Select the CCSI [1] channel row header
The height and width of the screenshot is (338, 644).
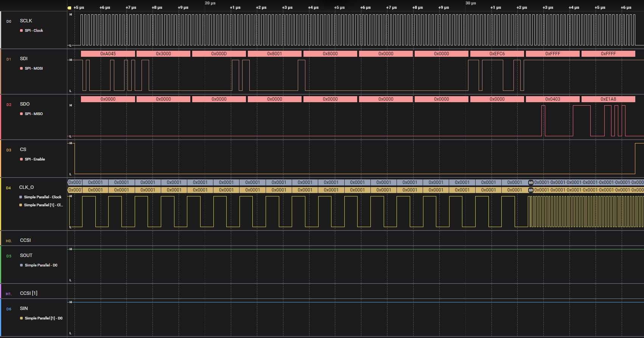click(29, 293)
